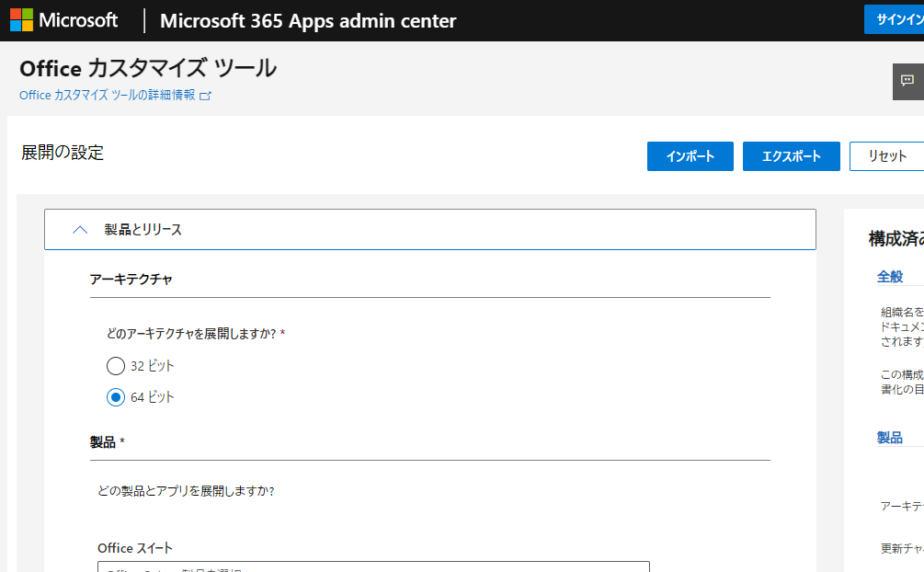Jump to 全般 in configured settings
Image resolution: width=924 pixels, height=572 pixels.
click(890, 277)
